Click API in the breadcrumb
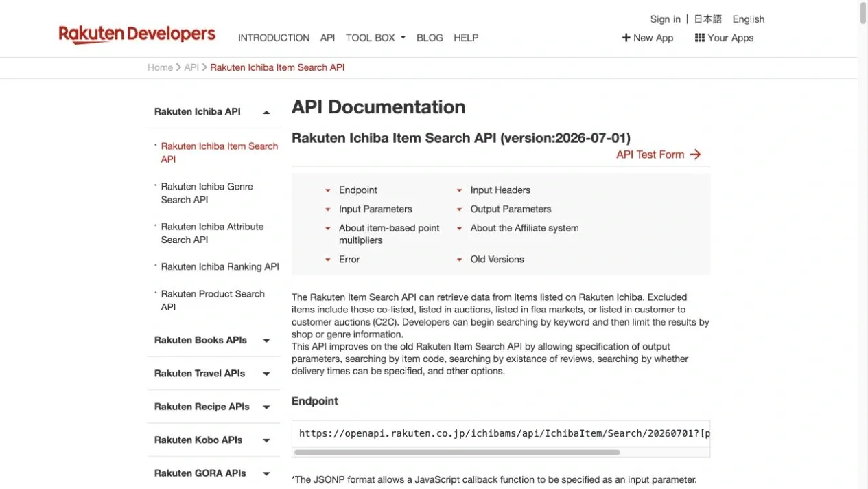The width and height of the screenshot is (868, 489). pos(191,67)
